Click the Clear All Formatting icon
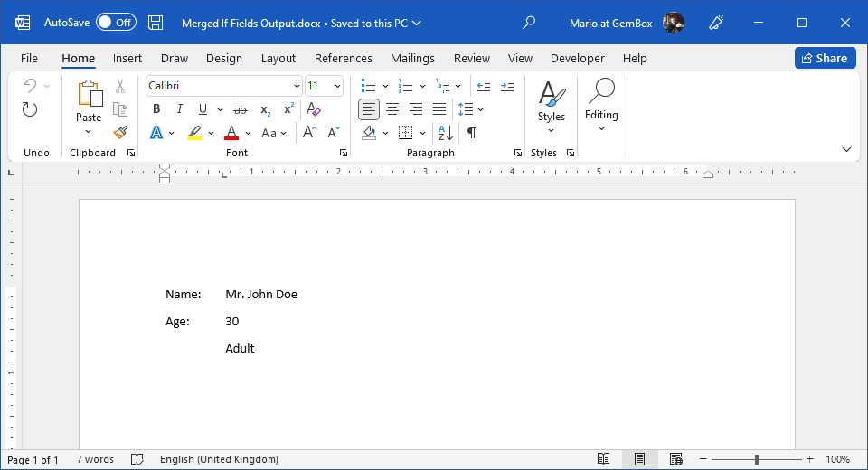The width and height of the screenshot is (868, 470). point(314,109)
